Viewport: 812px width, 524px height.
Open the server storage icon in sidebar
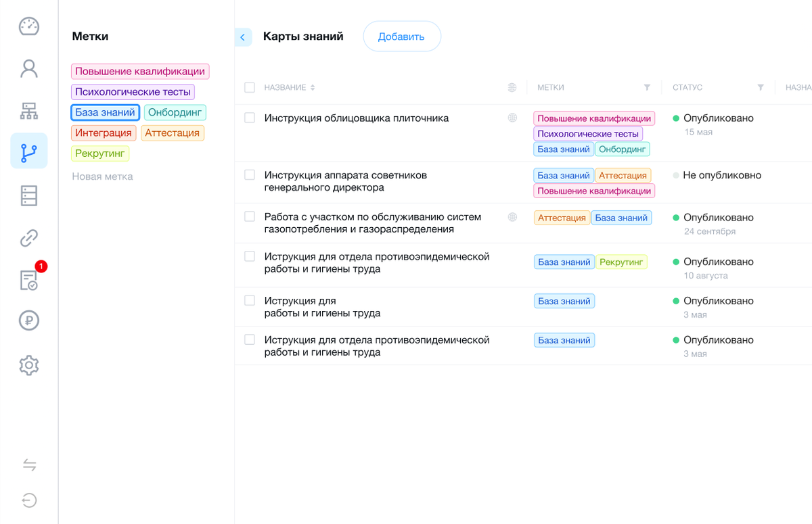(x=29, y=195)
